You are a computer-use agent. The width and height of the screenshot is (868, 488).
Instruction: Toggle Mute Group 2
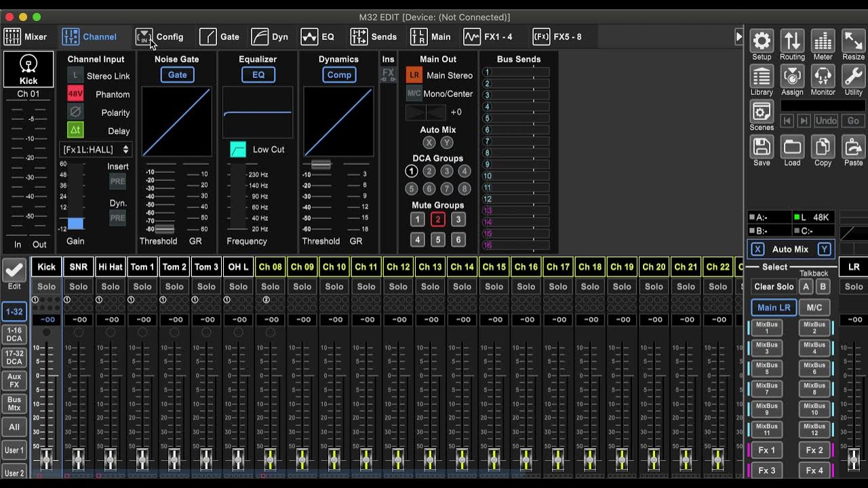(x=438, y=219)
